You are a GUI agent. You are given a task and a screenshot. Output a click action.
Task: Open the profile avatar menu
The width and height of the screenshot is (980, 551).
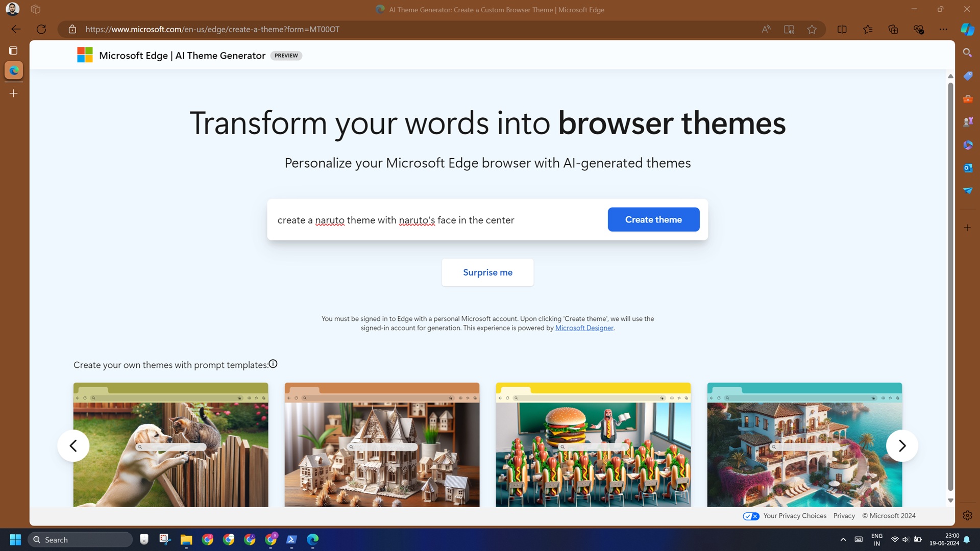point(12,9)
